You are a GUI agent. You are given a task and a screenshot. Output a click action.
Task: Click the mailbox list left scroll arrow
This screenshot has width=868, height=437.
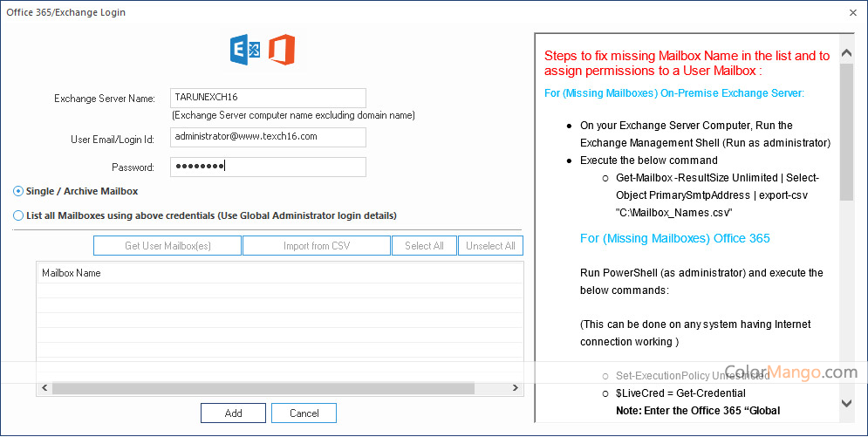(x=44, y=388)
